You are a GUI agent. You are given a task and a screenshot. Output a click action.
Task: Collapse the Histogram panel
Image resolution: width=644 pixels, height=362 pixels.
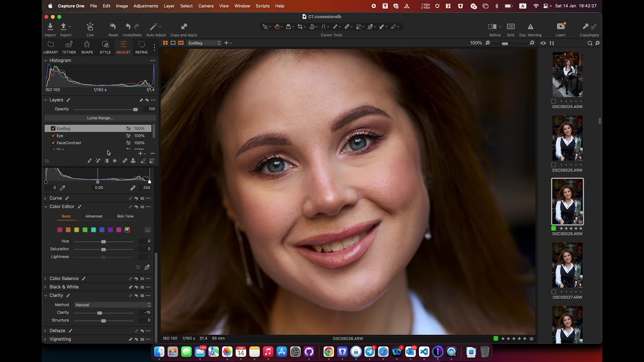tap(45, 60)
